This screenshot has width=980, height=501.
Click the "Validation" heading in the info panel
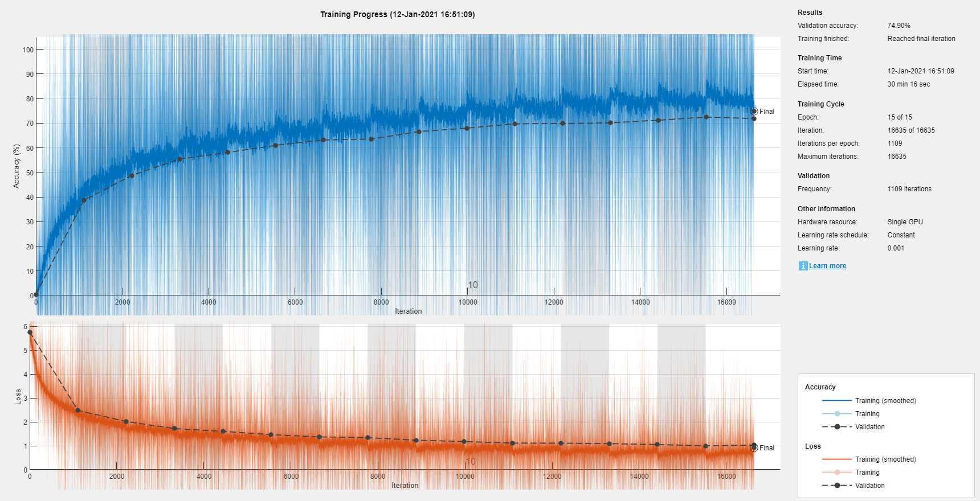[814, 176]
